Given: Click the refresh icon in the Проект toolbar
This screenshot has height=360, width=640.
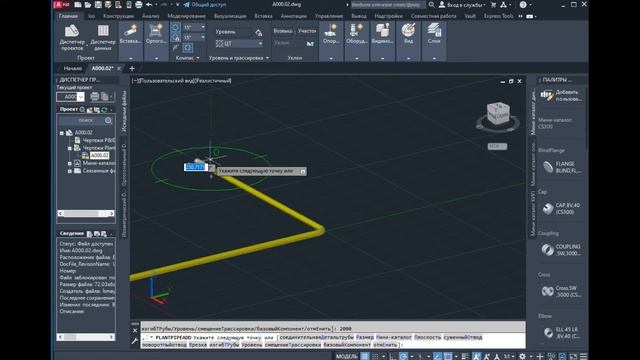Looking at the screenshot, I should click(x=104, y=109).
